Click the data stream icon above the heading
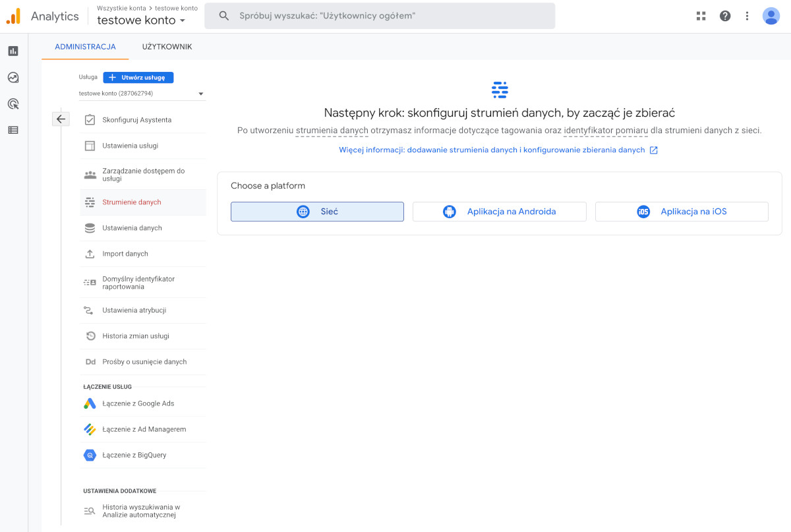 tap(500, 90)
